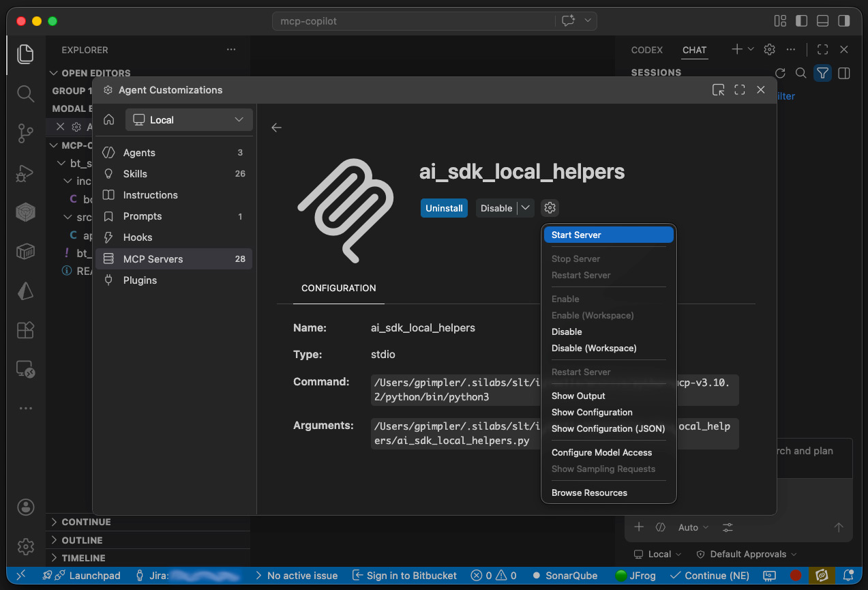Toggle sessions side-by-side layout

click(844, 73)
